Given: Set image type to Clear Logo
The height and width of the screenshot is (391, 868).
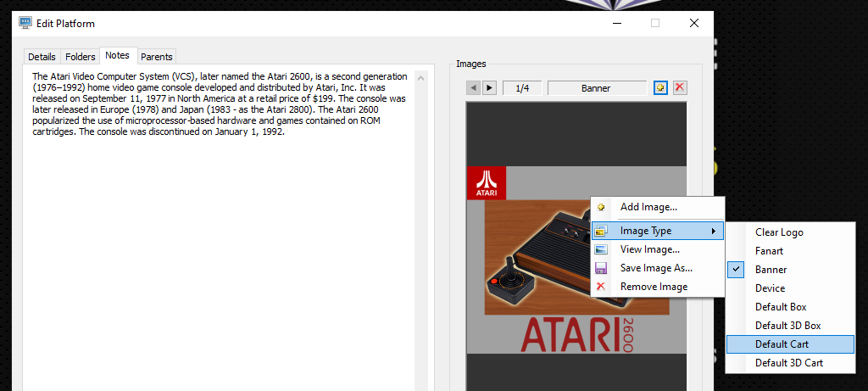Looking at the screenshot, I should tap(791, 232).
